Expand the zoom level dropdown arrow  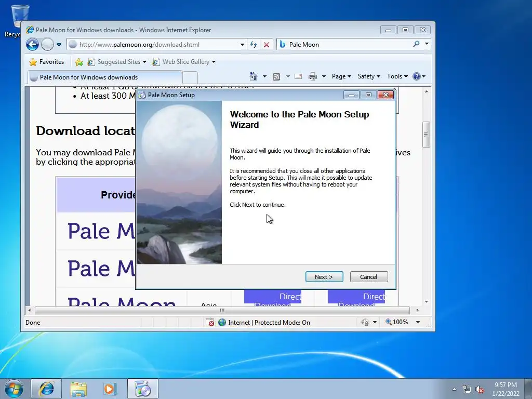tap(418, 322)
